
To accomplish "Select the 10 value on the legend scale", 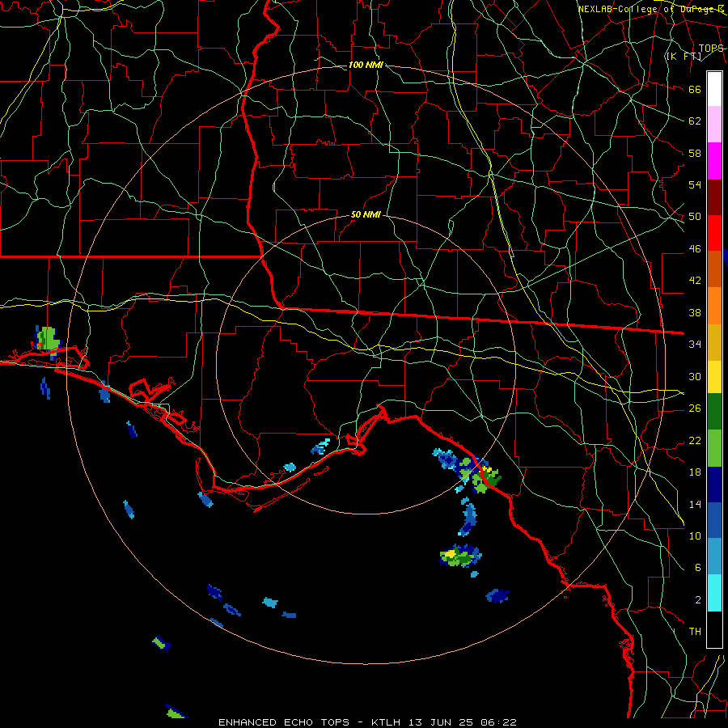I will (695, 535).
